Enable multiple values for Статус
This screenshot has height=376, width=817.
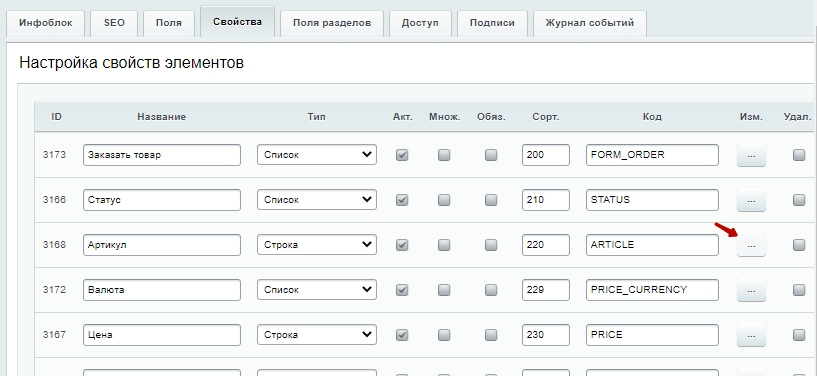[444, 199]
